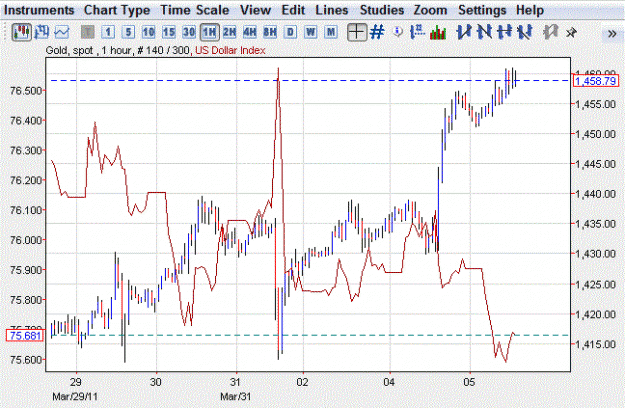Viewport: 625px width, 408px height.
Task: Click the US Dollar Index label
Action: pos(230,51)
